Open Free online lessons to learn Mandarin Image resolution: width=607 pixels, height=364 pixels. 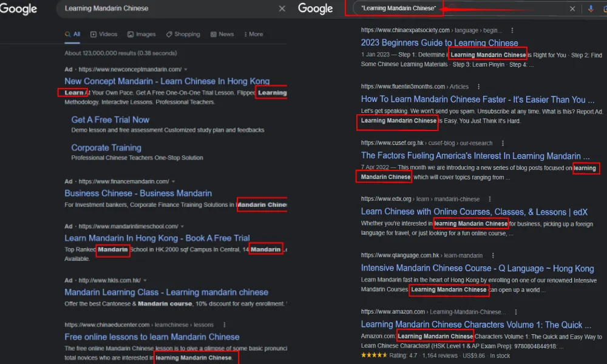(152, 337)
